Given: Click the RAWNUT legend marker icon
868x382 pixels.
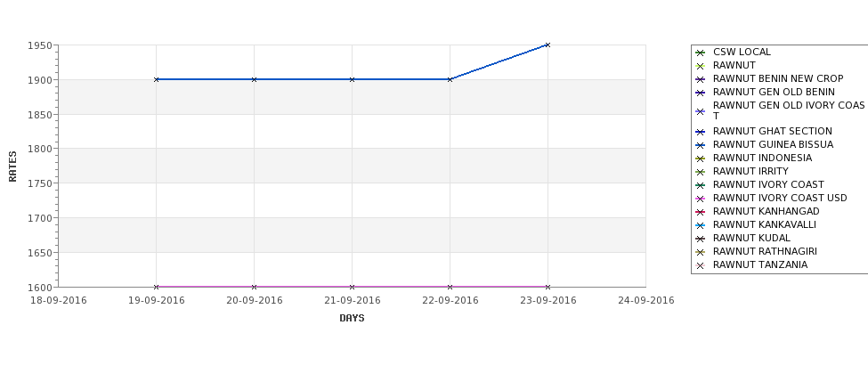Looking at the screenshot, I should [x=700, y=66].
